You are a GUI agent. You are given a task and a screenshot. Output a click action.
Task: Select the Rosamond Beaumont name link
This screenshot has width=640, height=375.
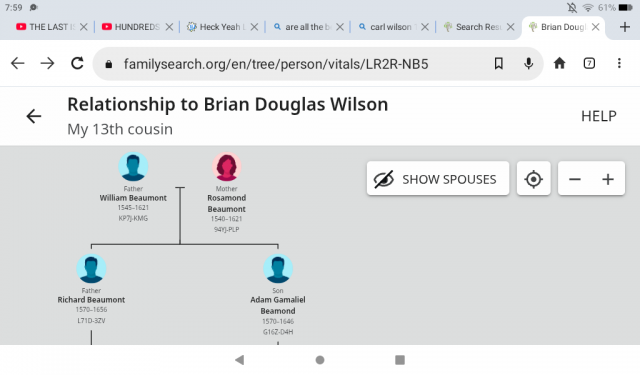[227, 203]
